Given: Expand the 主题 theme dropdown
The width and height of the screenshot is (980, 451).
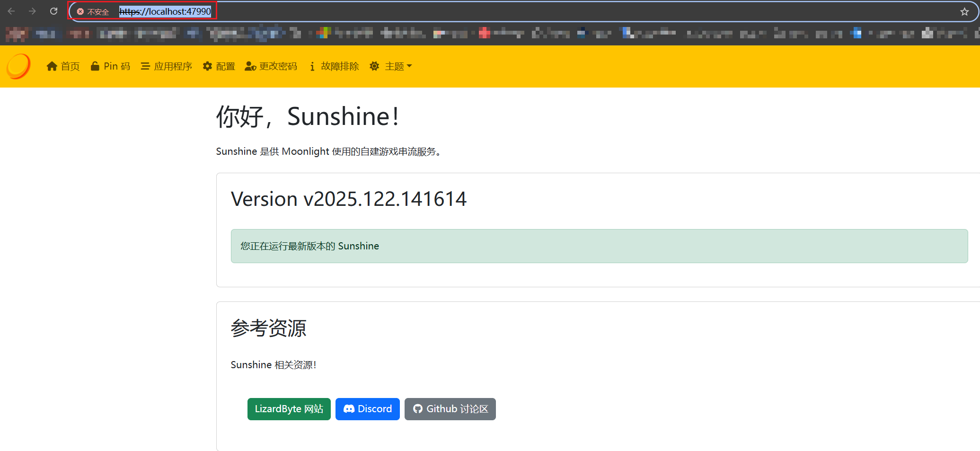Looking at the screenshot, I should (391, 66).
